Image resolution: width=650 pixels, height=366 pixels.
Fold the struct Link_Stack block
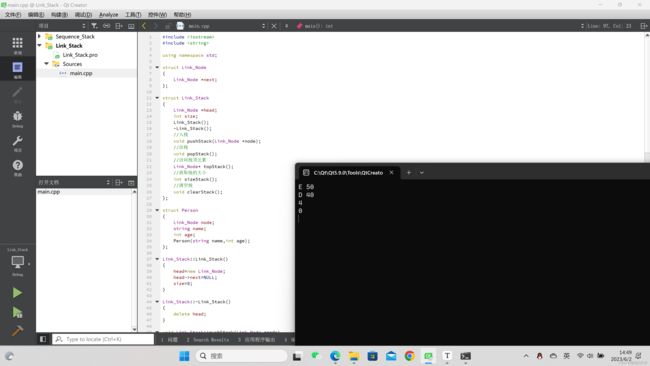point(157,98)
